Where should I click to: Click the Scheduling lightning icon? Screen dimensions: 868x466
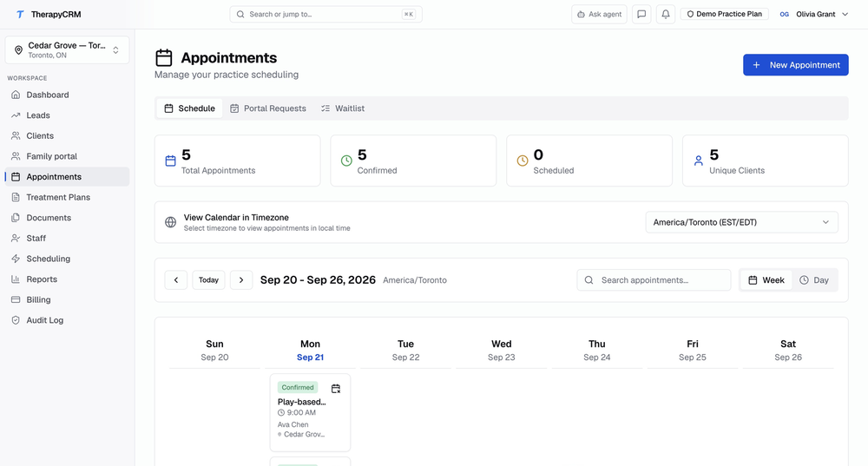(x=16, y=259)
